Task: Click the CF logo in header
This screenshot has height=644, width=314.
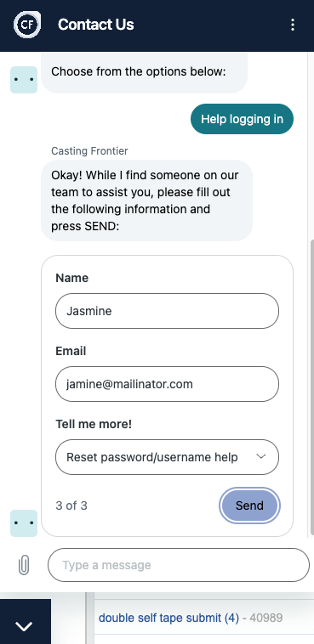Action: point(27,25)
